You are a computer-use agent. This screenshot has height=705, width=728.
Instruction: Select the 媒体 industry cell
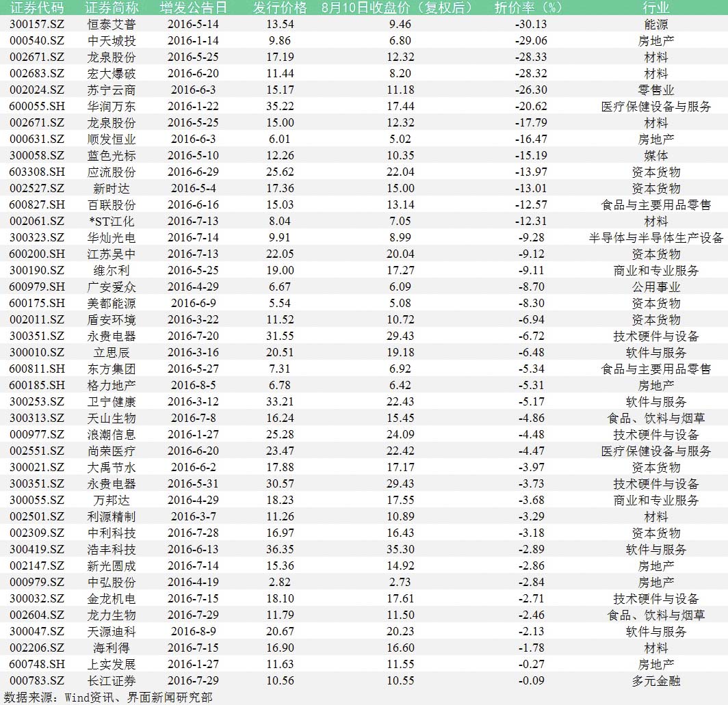click(656, 155)
